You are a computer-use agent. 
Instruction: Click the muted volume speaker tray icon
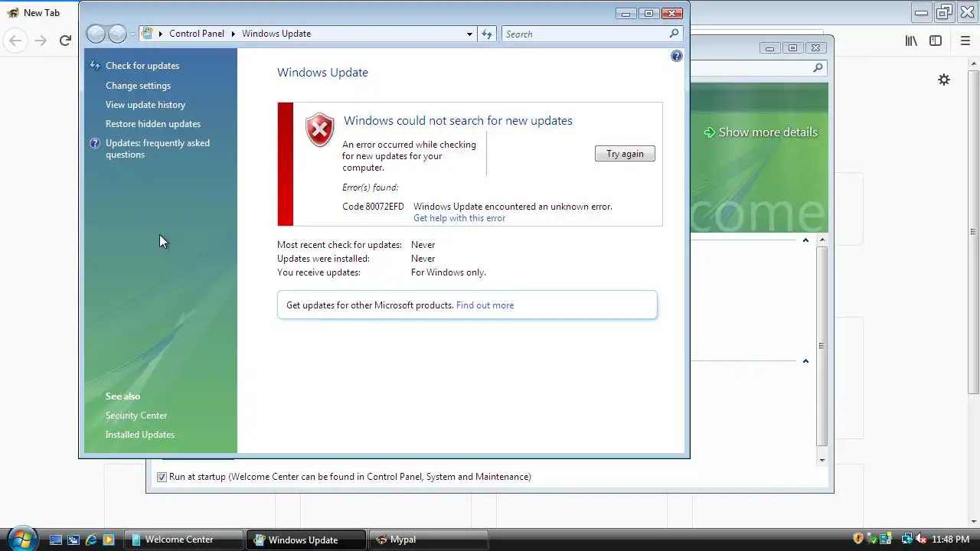point(921,539)
